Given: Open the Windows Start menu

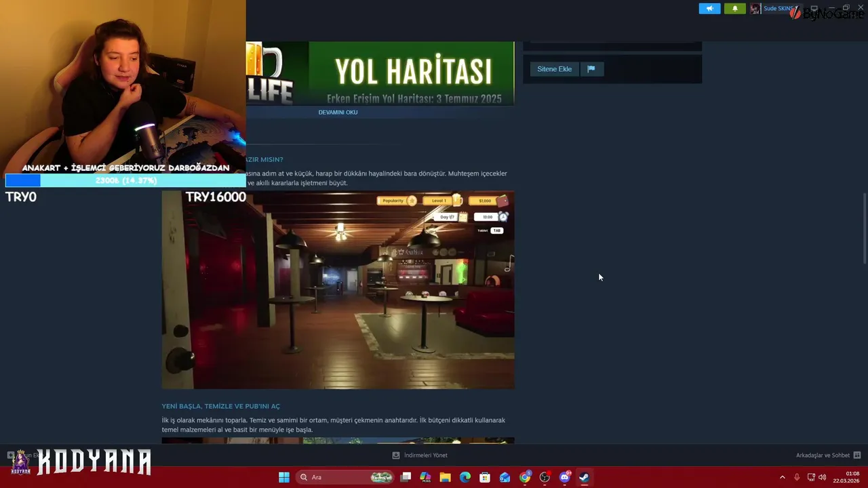Looking at the screenshot, I should 284,477.
